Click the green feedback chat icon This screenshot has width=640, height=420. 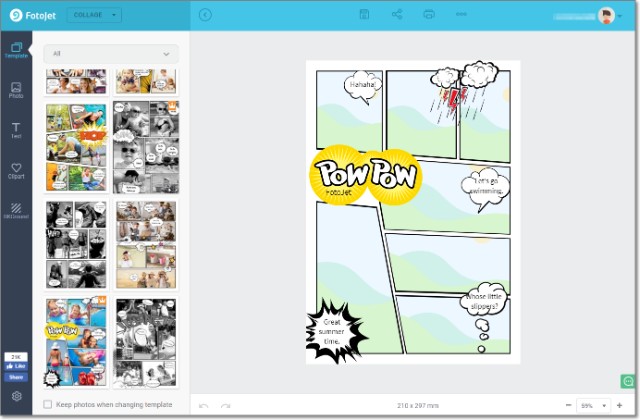(627, 381)
